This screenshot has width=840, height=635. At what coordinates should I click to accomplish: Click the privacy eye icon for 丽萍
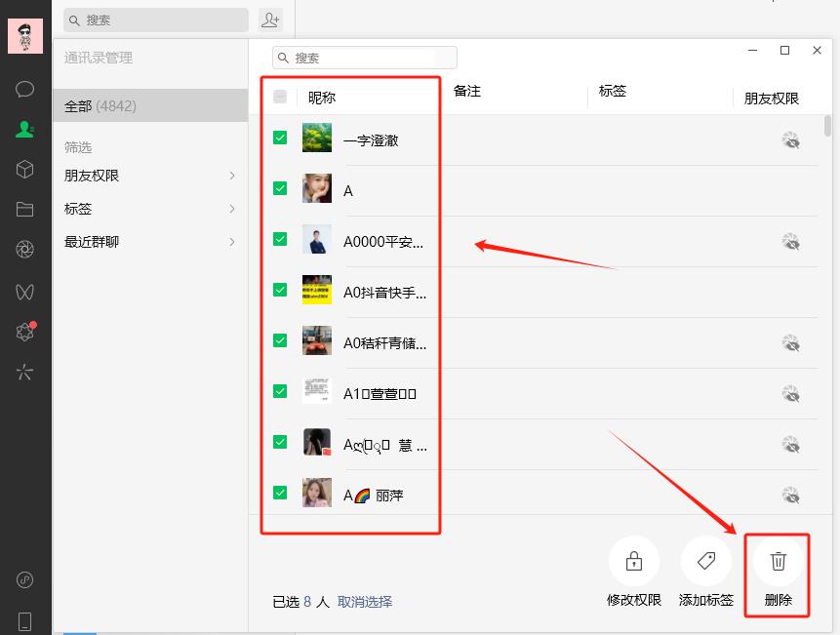click(790, 495)
